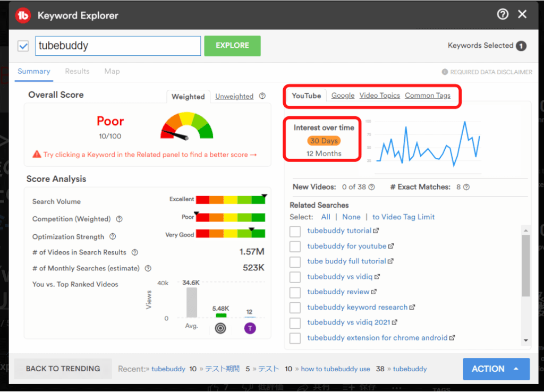This screenshot has width=544, height=392.
Task: Click the Search Volume rating color bar
Action: [x=231, y=200]
